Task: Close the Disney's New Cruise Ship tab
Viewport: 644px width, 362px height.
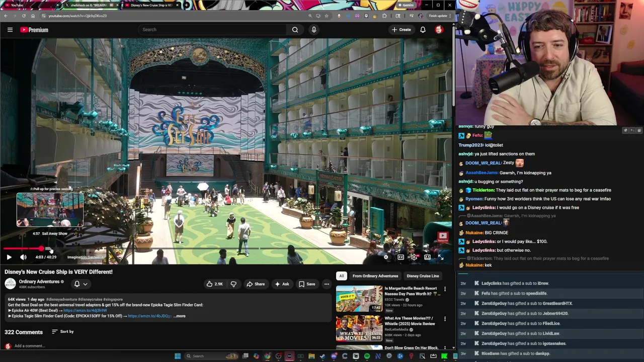Action: coord(177,5)
